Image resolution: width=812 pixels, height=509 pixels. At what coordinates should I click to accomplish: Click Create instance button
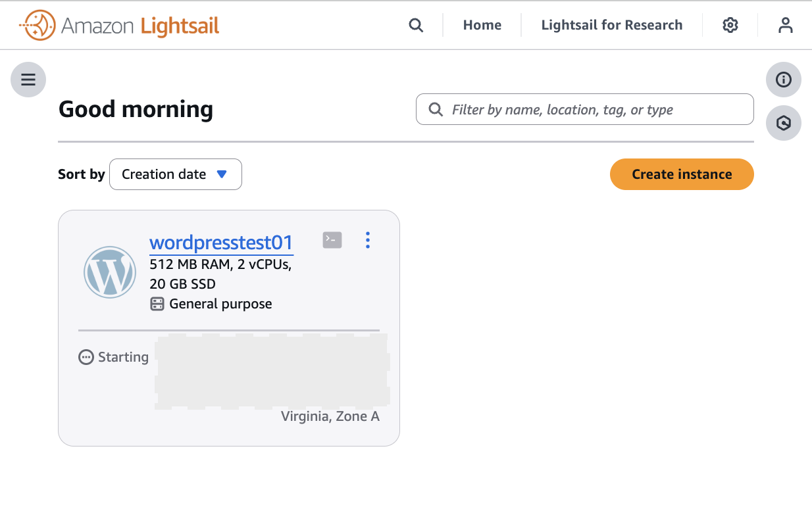point(682,174)
